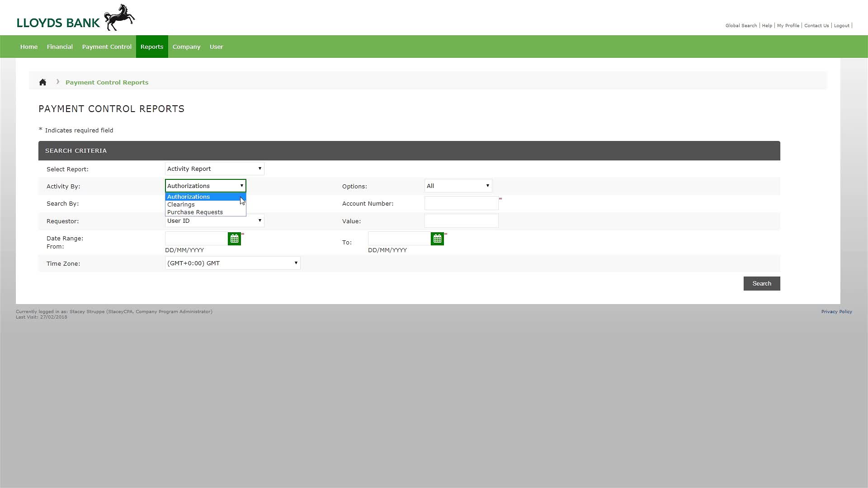The width and height of the screenshot is (868, 488).
Task: Click the Logout link
Action: click(x=841, y=26)
